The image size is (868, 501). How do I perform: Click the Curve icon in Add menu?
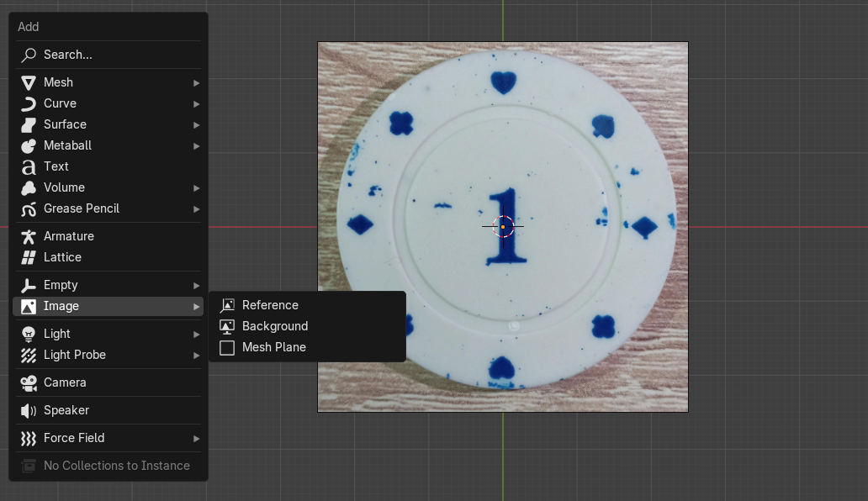pos(29,103)
